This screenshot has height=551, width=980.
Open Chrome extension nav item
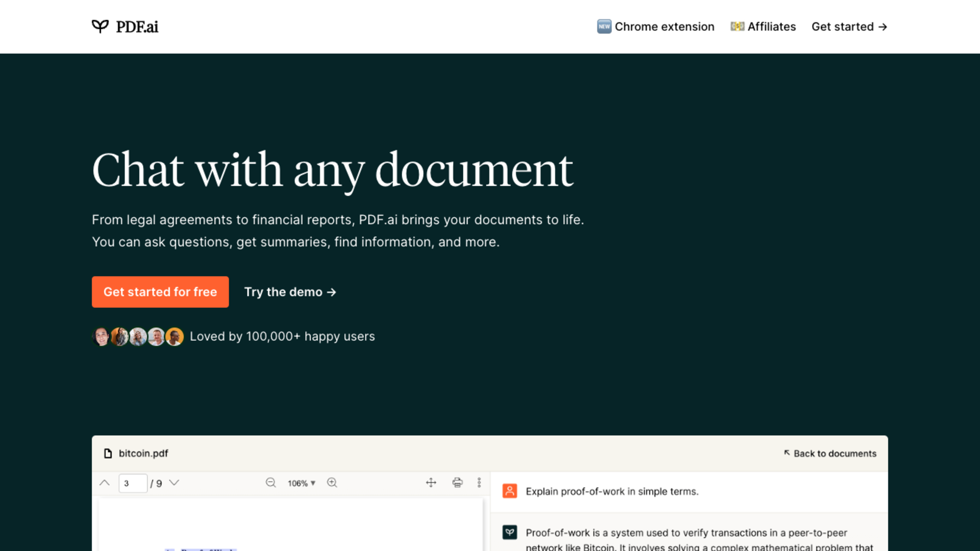click(656, 27)
